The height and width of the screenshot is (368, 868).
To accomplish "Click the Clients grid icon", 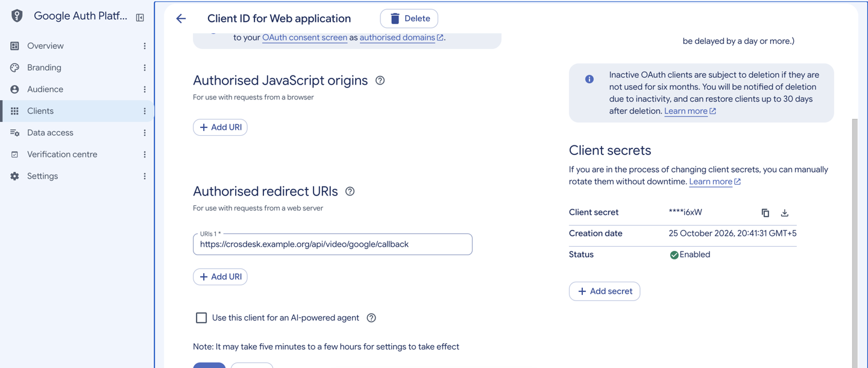I will 14,111.
